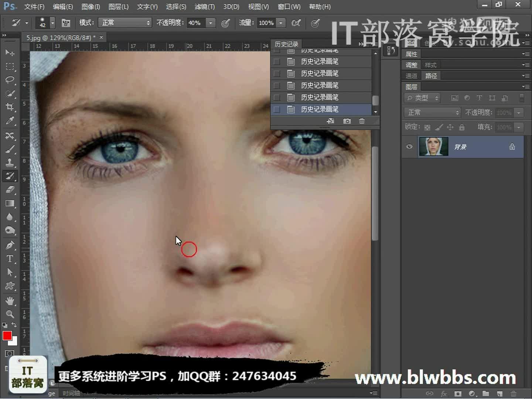Activate the Hand tool
This screenshot has height=399, width=532.
[x=10, y=301]
